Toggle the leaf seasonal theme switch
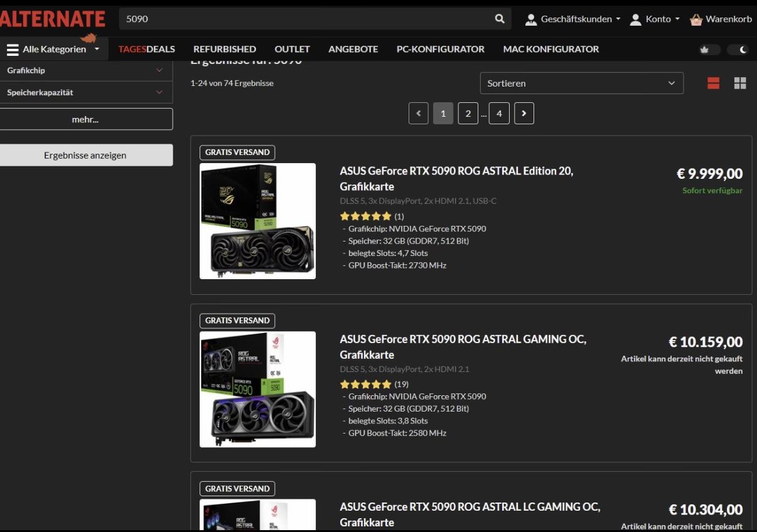757x532 pixels. (x=710, y=50)
